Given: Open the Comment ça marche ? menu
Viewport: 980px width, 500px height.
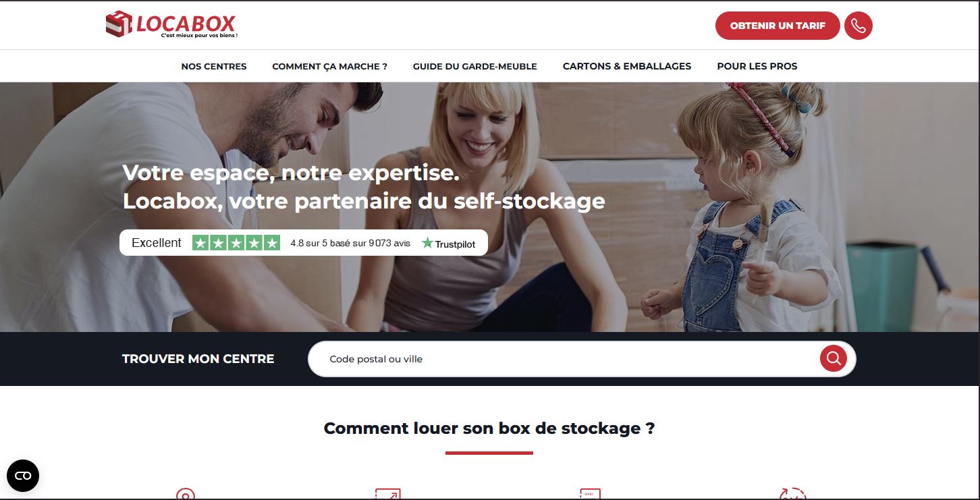Looking at the screenshot, I should pyautogui.click(x=330, y=66).
